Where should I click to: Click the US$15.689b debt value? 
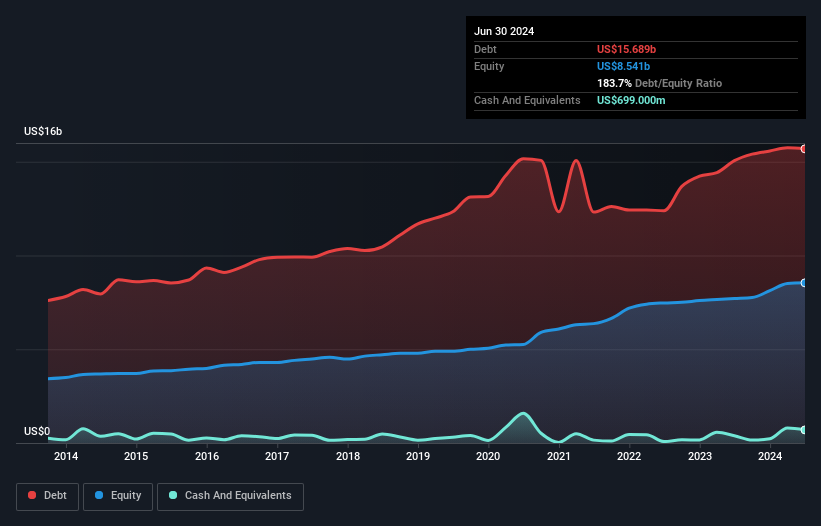tap(626, 49)
